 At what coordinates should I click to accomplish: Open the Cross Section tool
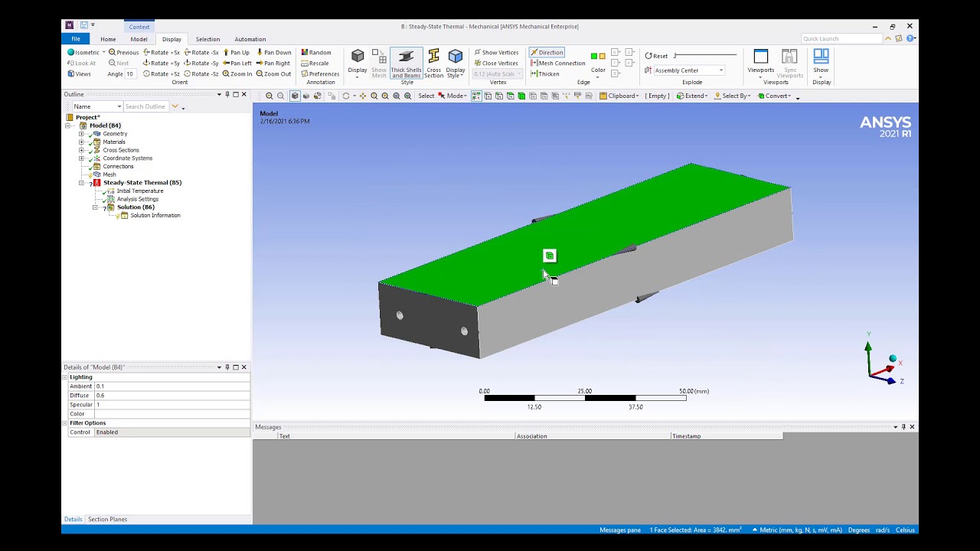click(x=433, y=64)
